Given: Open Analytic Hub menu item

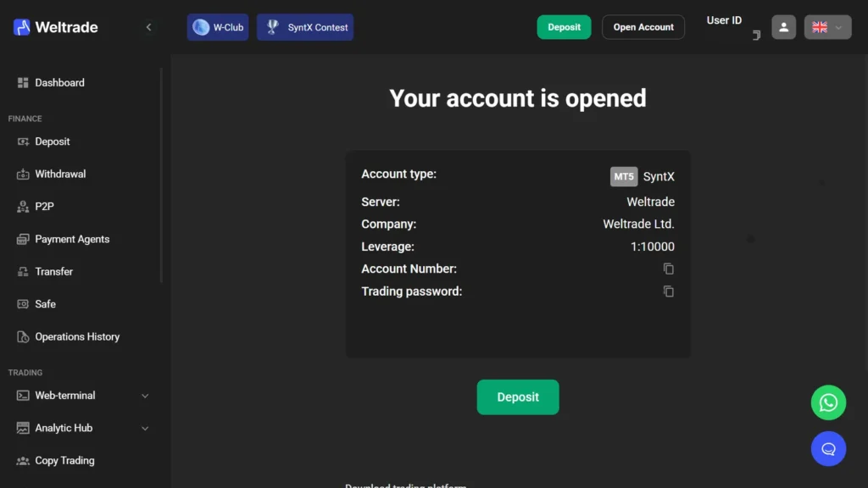Looking at the screenshot, I should click(64, 428).
